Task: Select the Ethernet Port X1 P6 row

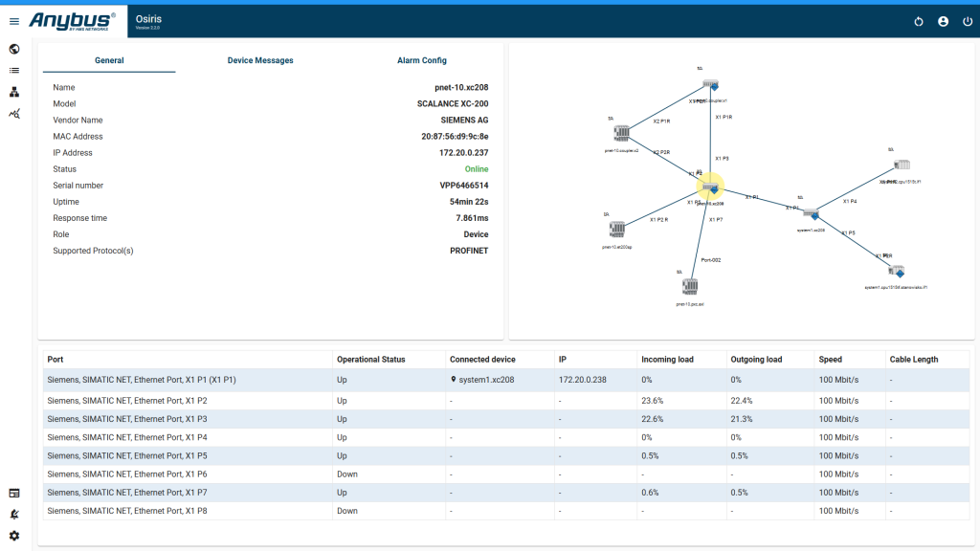Action: (506, 474)
